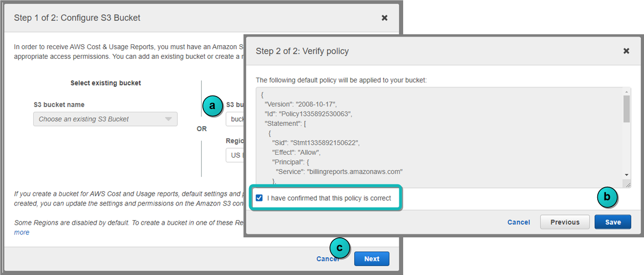Click the "I have confirmed that this policy is correct" label
Screen dimensions: 644x275
click(x=329, y=198)
